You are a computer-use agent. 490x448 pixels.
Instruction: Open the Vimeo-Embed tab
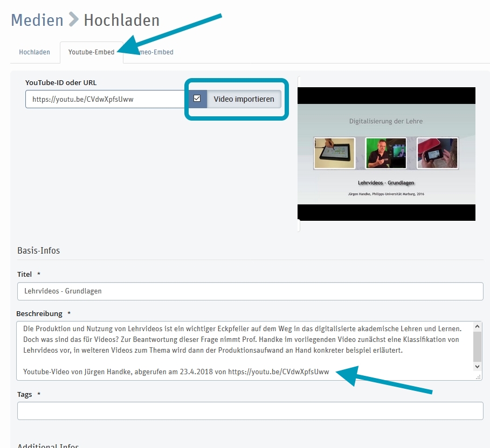[x=154, y=52]
